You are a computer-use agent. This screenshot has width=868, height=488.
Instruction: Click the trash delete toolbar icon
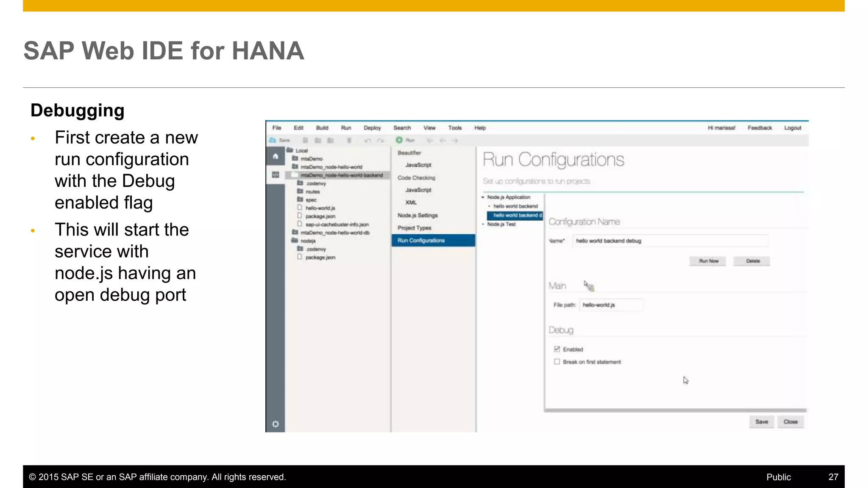click(349, 140)
